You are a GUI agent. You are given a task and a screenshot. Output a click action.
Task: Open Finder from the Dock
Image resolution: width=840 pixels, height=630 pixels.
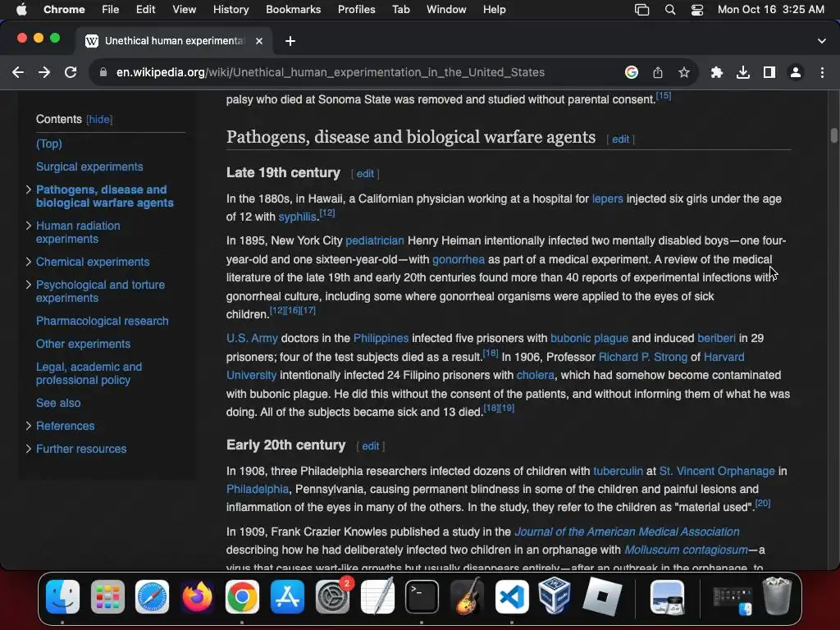[62, 596]
